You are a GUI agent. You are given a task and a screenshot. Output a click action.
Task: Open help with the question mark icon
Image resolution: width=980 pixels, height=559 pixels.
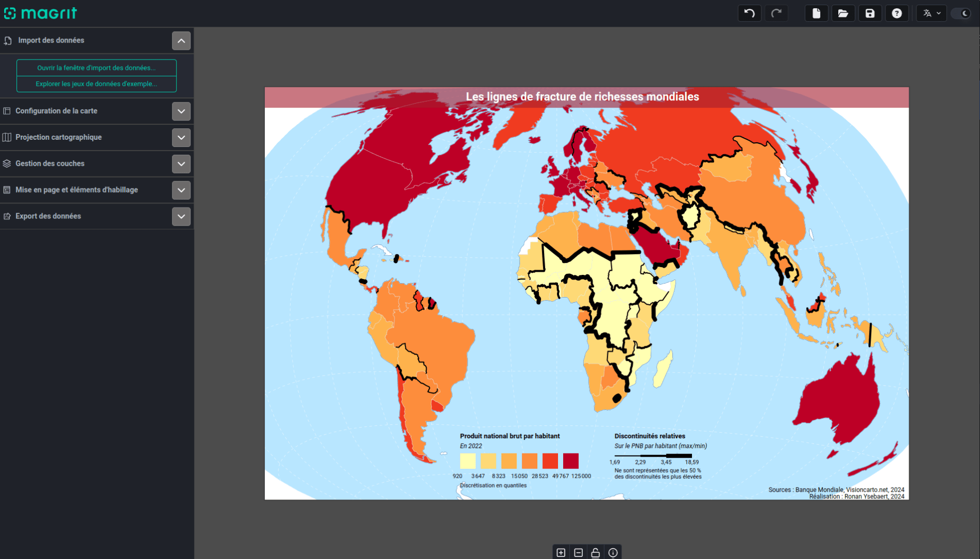tap(897, 13)
